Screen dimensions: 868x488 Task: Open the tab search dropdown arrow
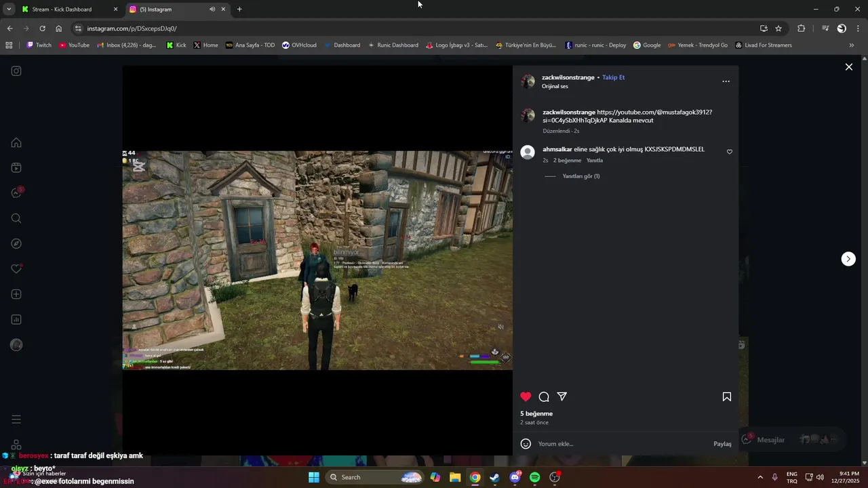click(x=8, y=9)
